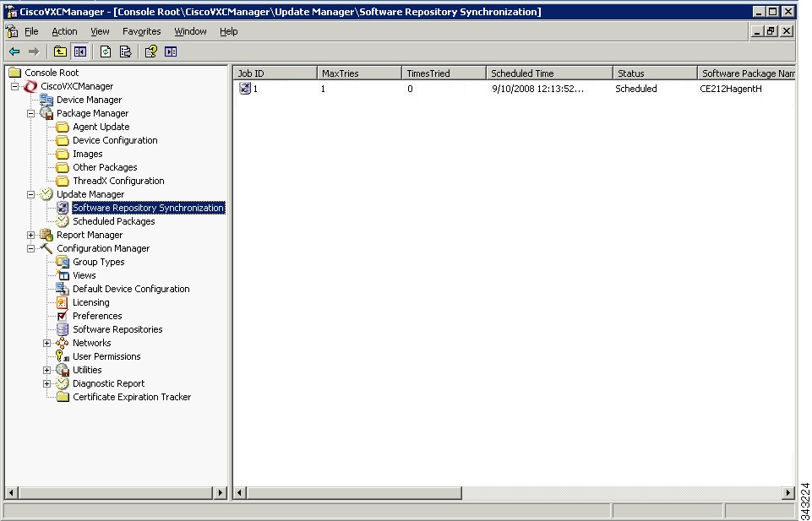
Task: Click the Software Repository Synchronization tree icon
Action: tap(63, 208)
